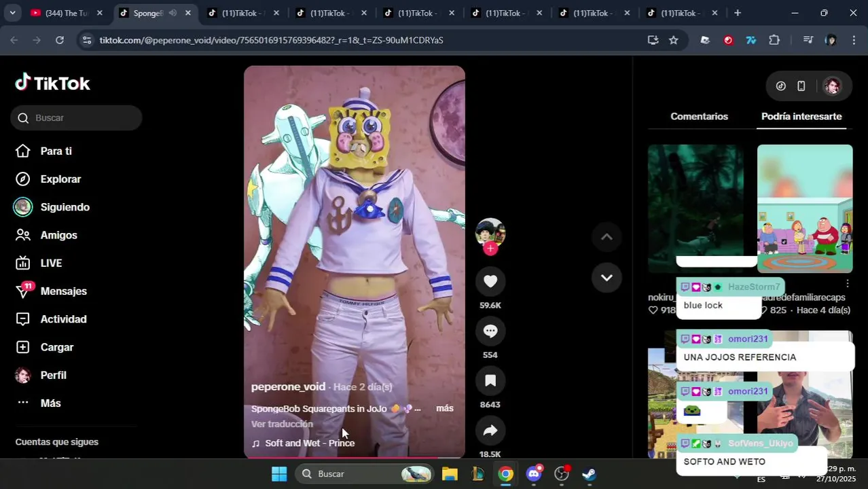Viewport: 868px width, 489px height.
Task: Save video with bookmark icon
Action: pyautogui.click(x=490, y=380)
